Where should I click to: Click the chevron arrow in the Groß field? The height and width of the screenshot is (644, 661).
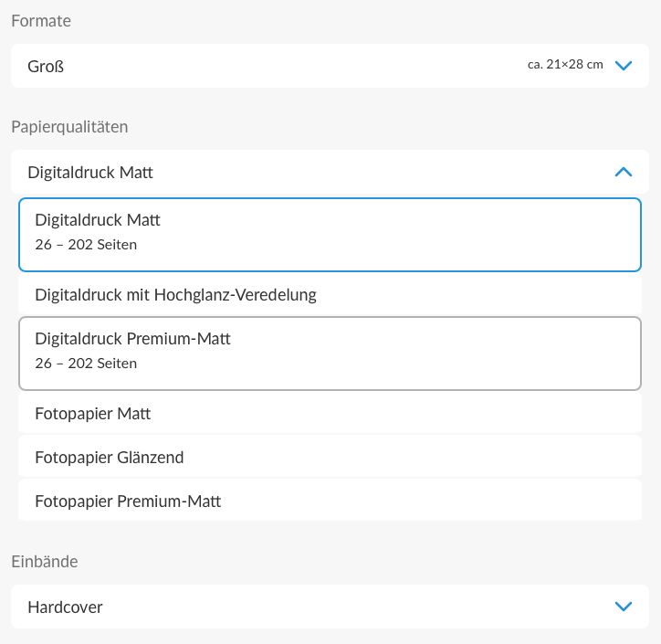click(x=624, y=66)
